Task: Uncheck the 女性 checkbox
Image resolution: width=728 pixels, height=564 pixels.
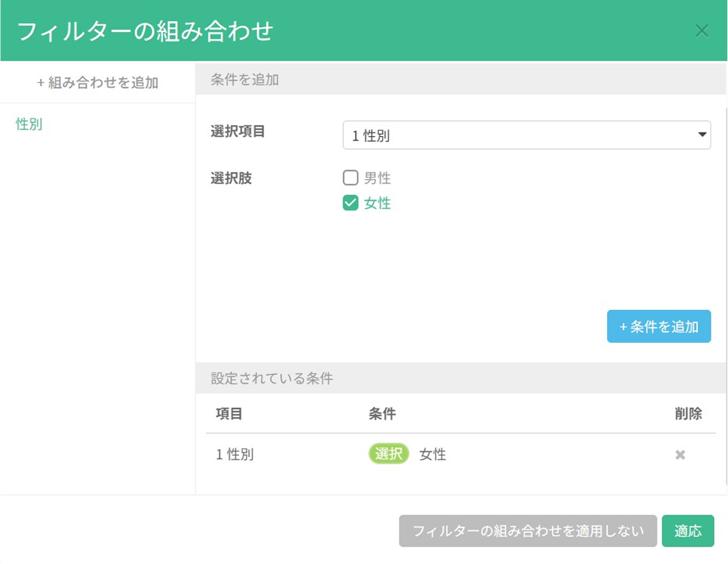Action: 351,203
